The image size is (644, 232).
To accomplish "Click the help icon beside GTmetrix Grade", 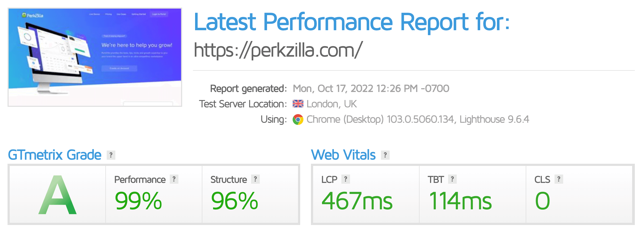I will coord(111,155).
